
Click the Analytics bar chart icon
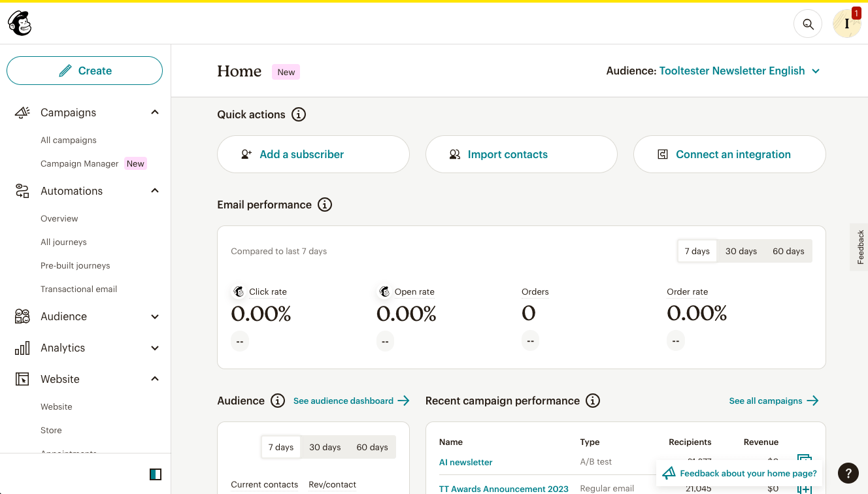[22, 348]
